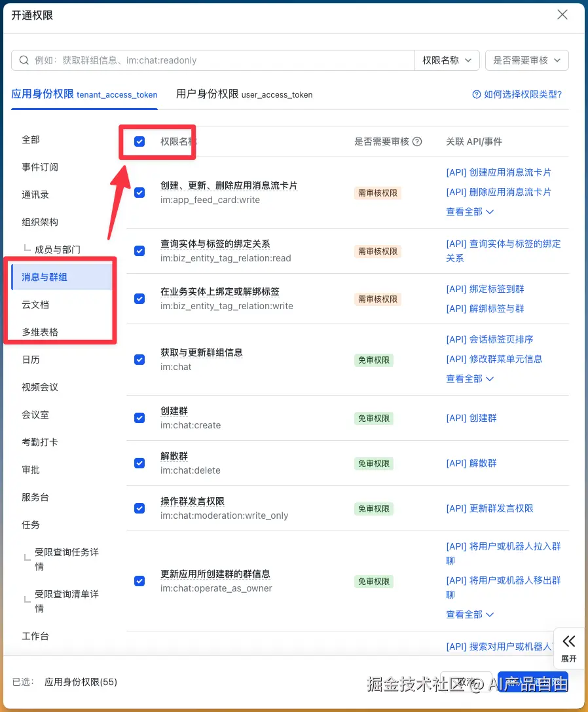The height and width of the screenshot is (712, 588).
Task: Uncheck the 解散群 im:chat:delete permission
Action: coord(139,463)
